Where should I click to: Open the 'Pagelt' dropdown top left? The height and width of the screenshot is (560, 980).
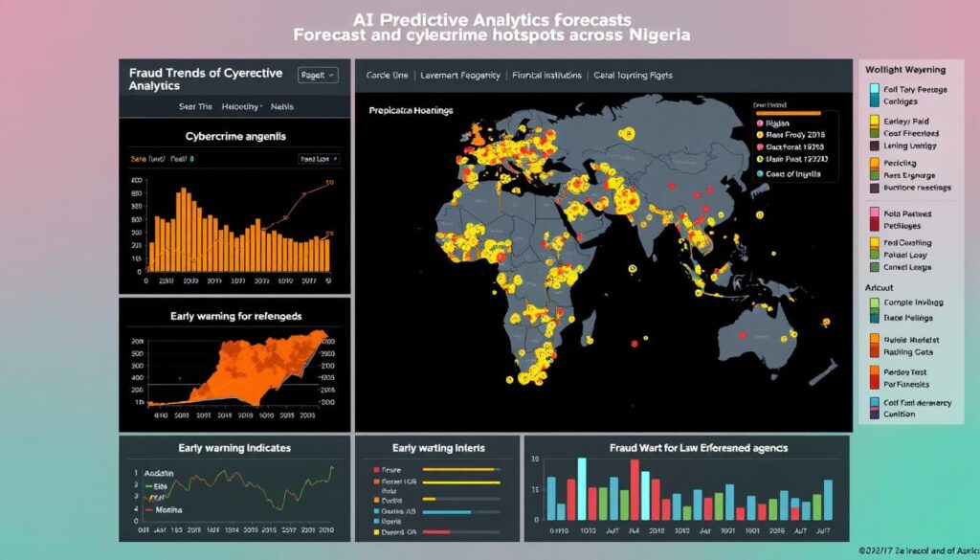(x=318, y=74)
